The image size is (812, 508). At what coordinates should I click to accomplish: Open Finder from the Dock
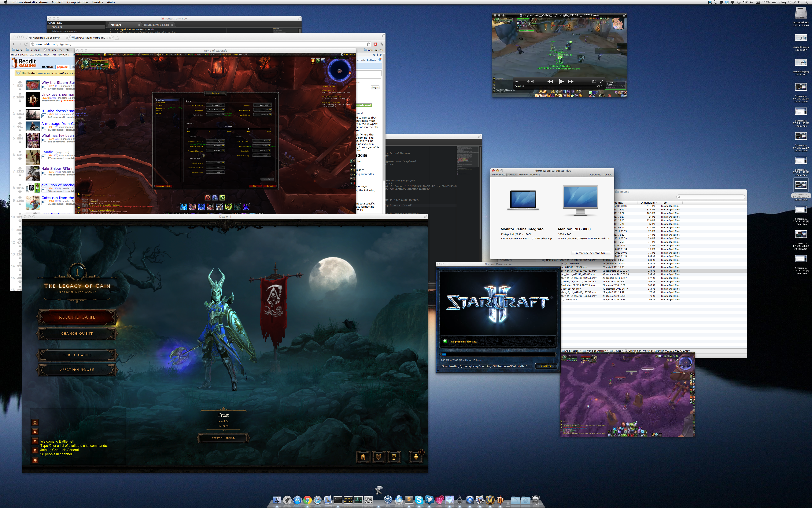pyautogui.click(x=277, y=500)
